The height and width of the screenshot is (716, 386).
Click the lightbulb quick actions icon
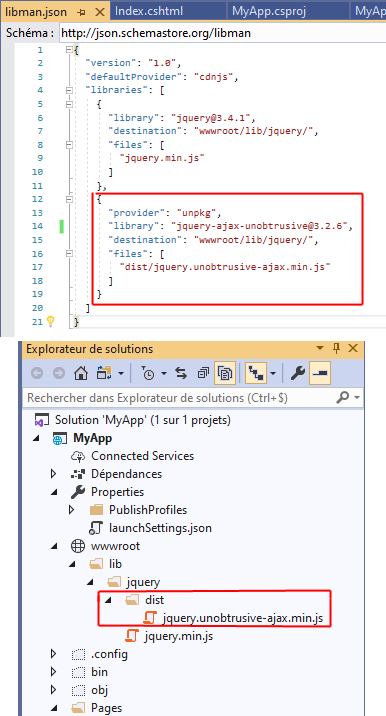(x=51, y=321)
